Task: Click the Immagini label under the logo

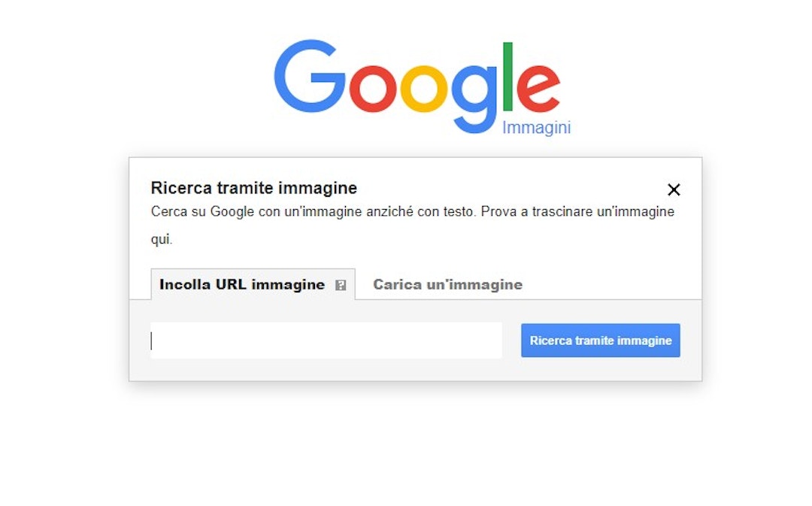Action: pos(537,127)
